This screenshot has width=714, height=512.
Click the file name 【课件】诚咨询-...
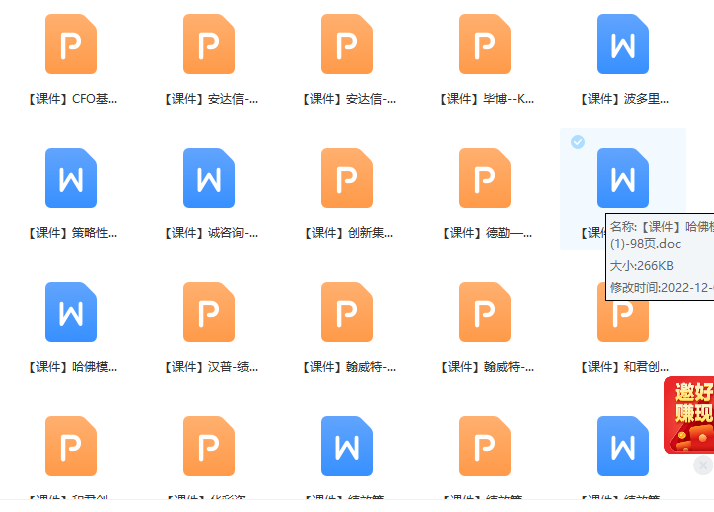click(211, 233)
